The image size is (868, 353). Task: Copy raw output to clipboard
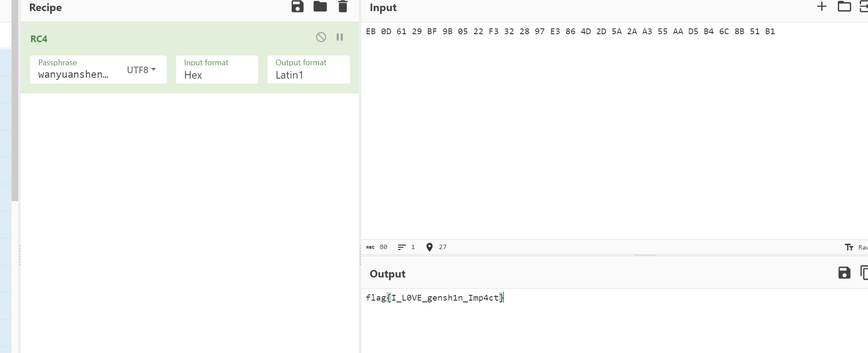(x=864, y=273)
